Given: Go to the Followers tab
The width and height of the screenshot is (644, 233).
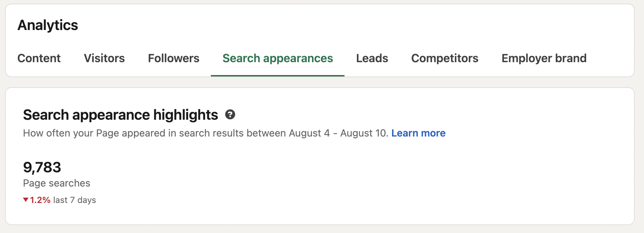Looking at the screenshot, I should [174, 58].
